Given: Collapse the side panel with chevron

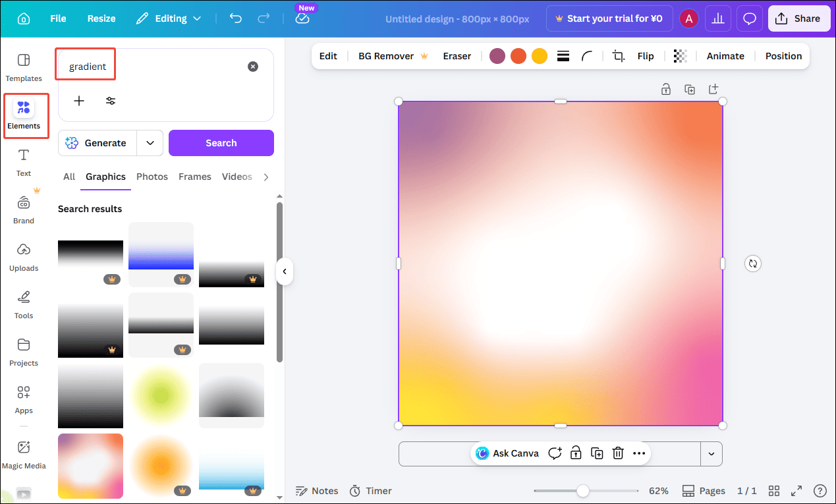Looking at the screenshot, I should [285, 271].
